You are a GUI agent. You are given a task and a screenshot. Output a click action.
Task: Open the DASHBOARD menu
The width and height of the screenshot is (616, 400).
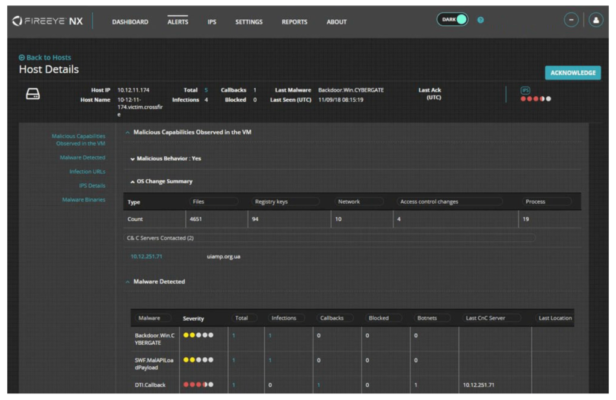click(130, 22)
